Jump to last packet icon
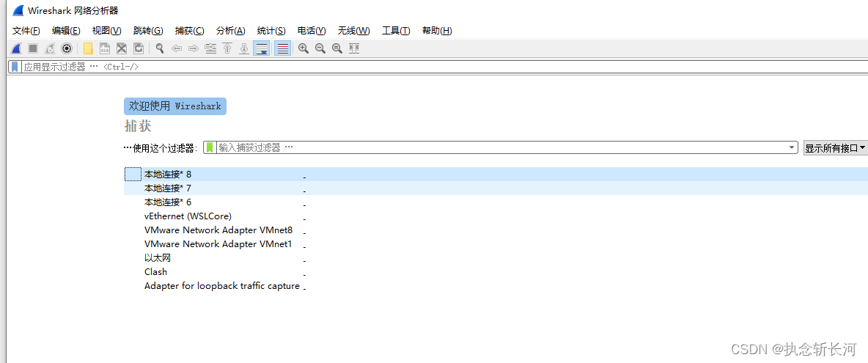 point(243,48)
